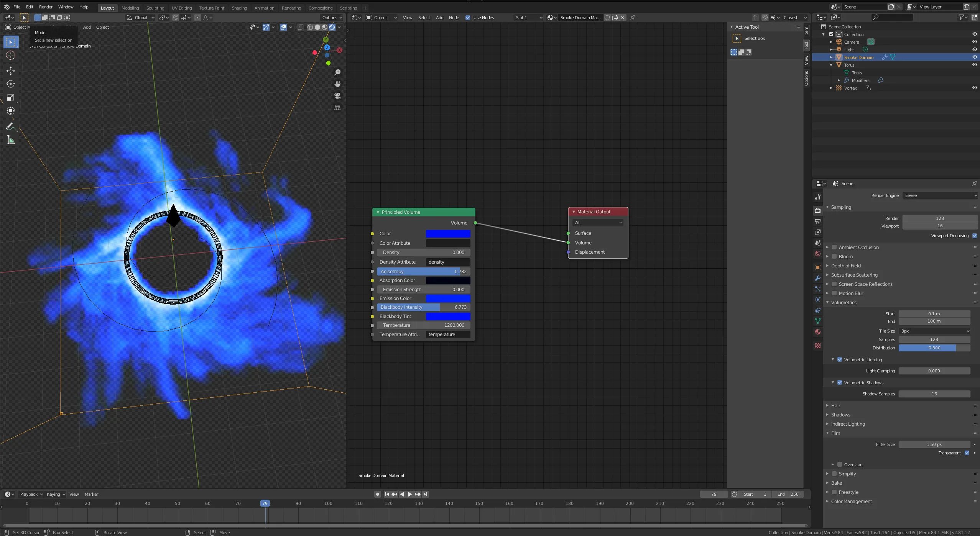The height and width of the screenshot is (536, 980).
Task: Open the Render Engine dropdown
Action: pos(940,195)
